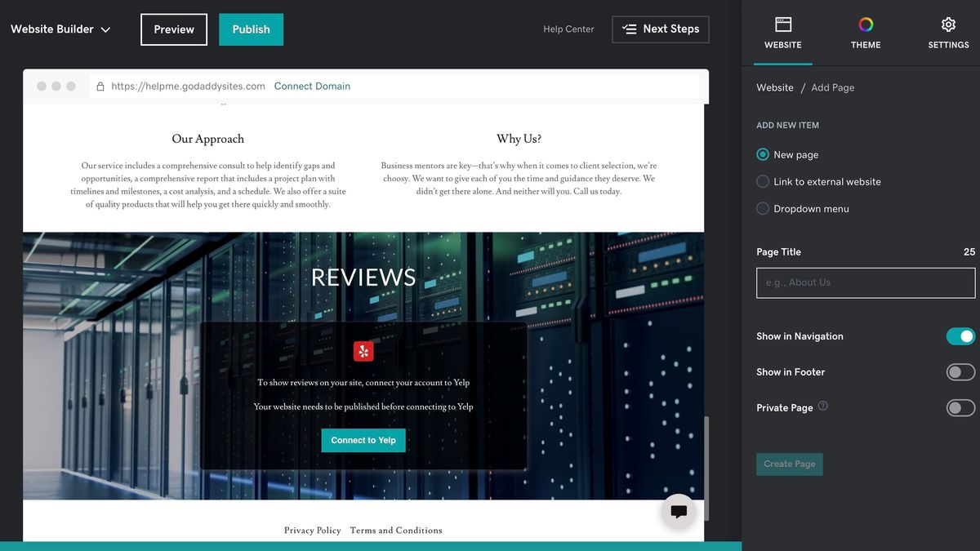
Task: Click the ADD NEW ITEM label
Action: (787, 125)
